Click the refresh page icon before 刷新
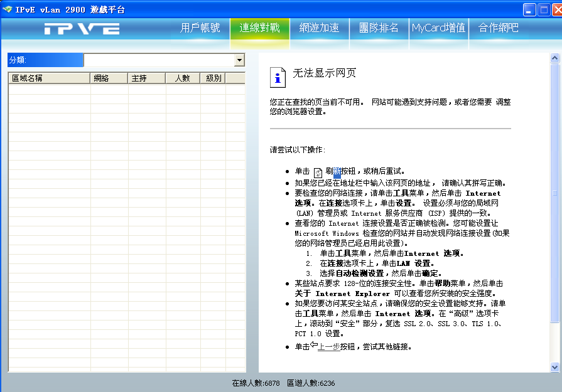Viewport: 562px width, 392px height. coord(318,172)
